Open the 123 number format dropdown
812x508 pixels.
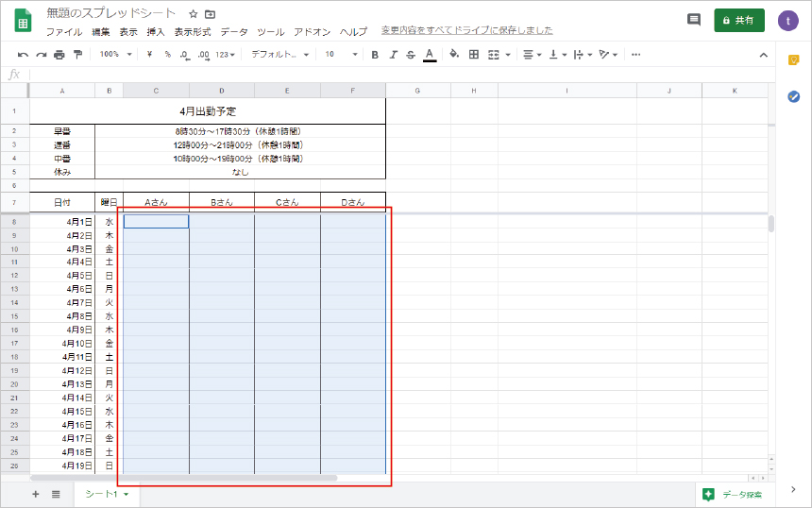coord(226,55)
